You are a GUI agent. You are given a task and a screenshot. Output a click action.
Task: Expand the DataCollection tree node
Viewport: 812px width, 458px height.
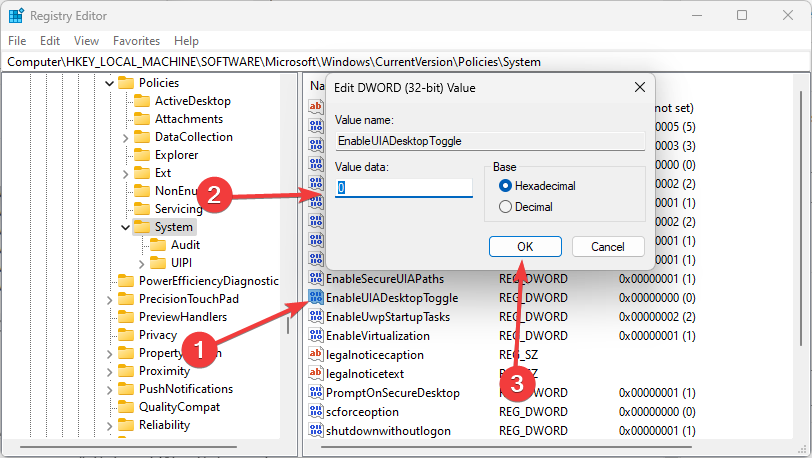[125, 138]
